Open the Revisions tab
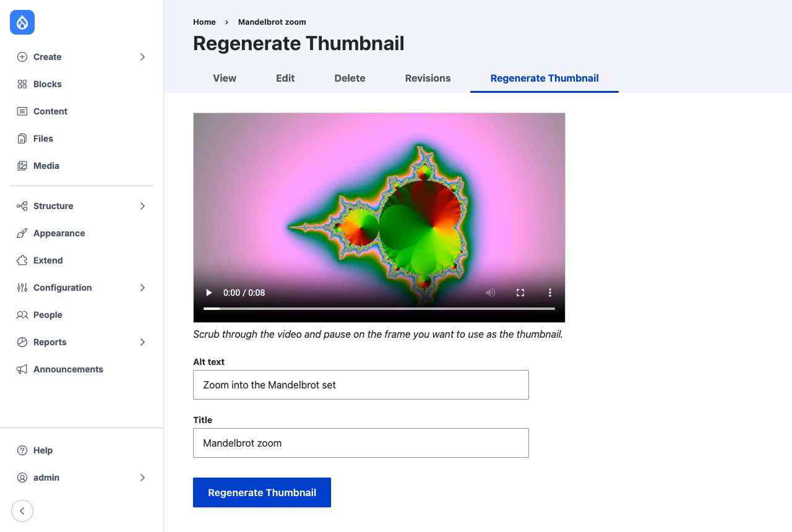Image resolution: width=792 pixels, height=532 pixels. coord(428,79)
